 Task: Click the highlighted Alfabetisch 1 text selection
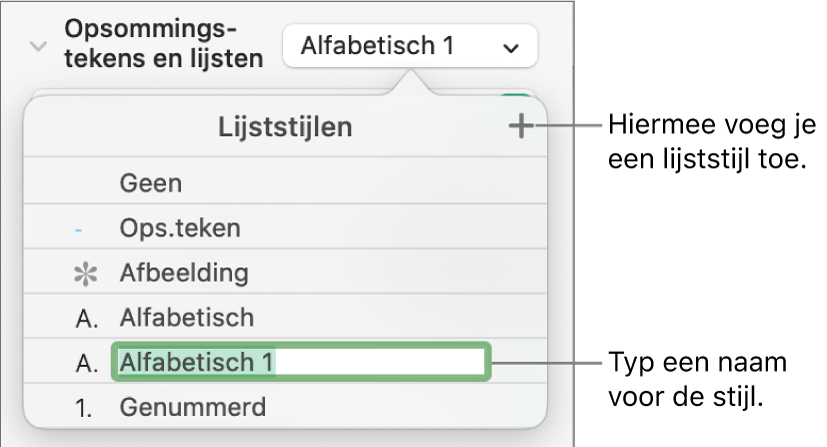pos(196,363)
